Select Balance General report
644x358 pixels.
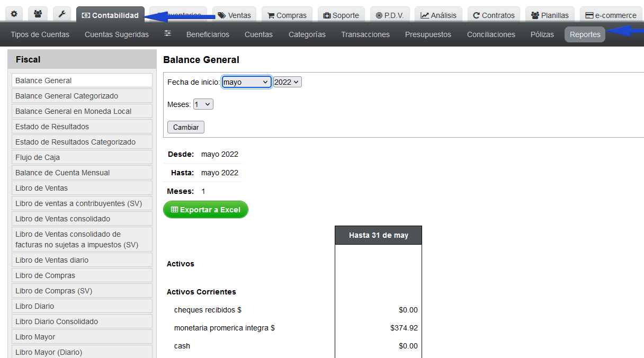[82, 80]
